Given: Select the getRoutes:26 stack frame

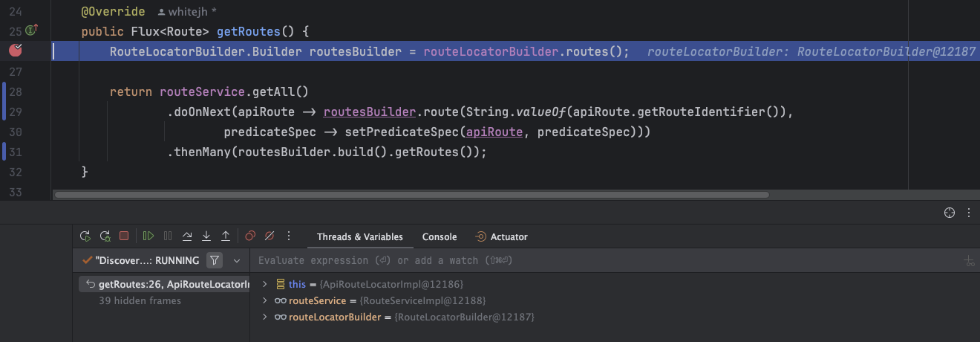Looking at the screenshot, I should [x=164, y=284].
